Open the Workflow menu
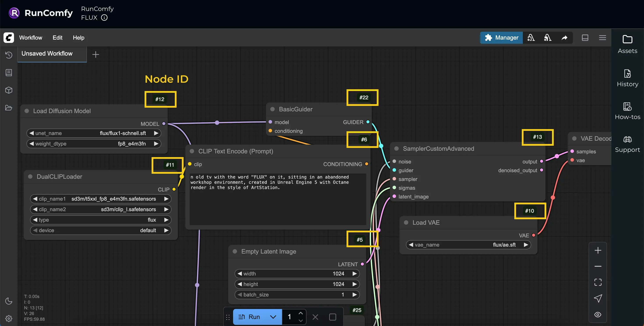 (x=31, y=38)
